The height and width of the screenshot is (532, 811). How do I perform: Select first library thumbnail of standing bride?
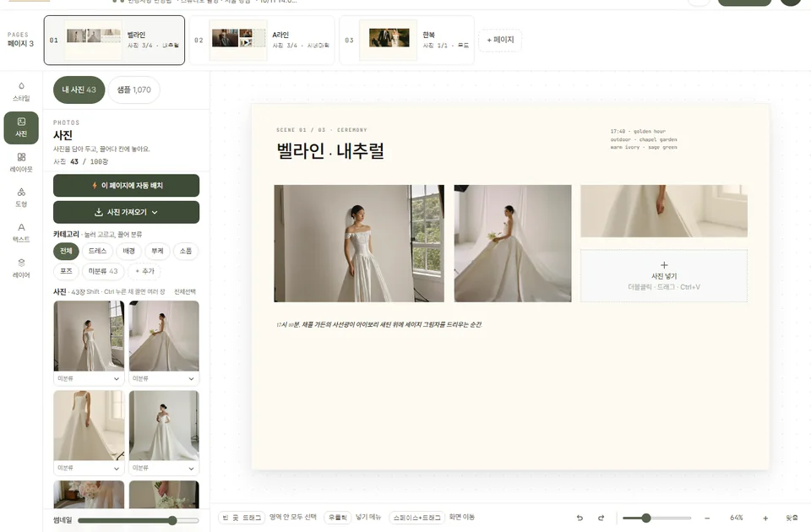(x=89, y=336)
